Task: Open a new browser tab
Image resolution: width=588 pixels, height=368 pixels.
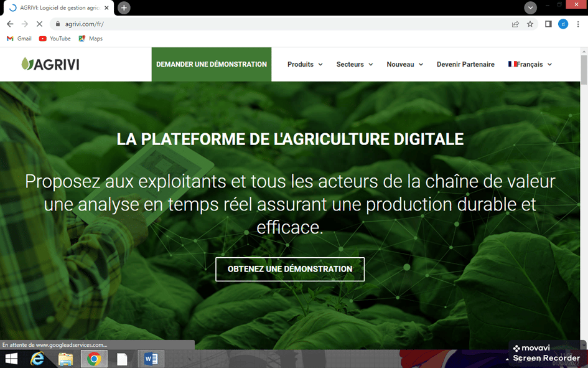Action: [124, 7]
